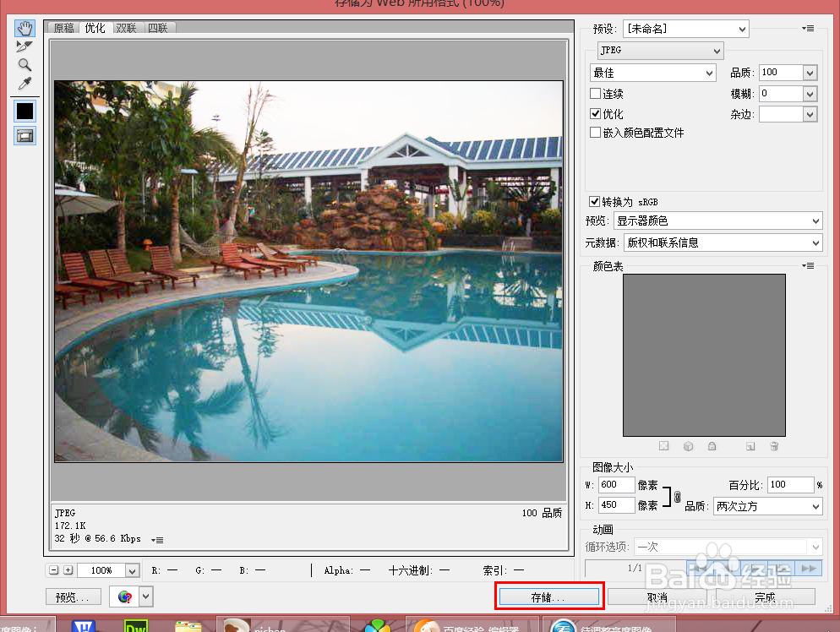Open the 品质 slider arrow next to 100
Screen dimensions: 840x632
click(810, 73)
